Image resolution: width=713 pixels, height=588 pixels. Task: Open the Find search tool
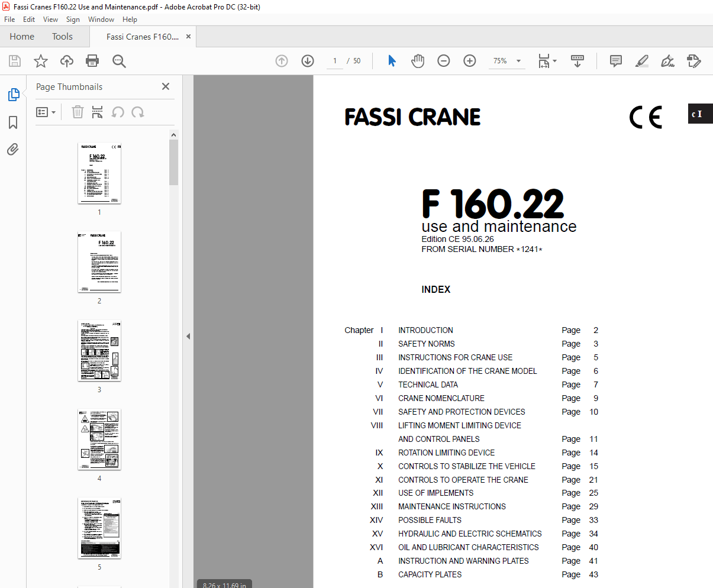point(119,61)
